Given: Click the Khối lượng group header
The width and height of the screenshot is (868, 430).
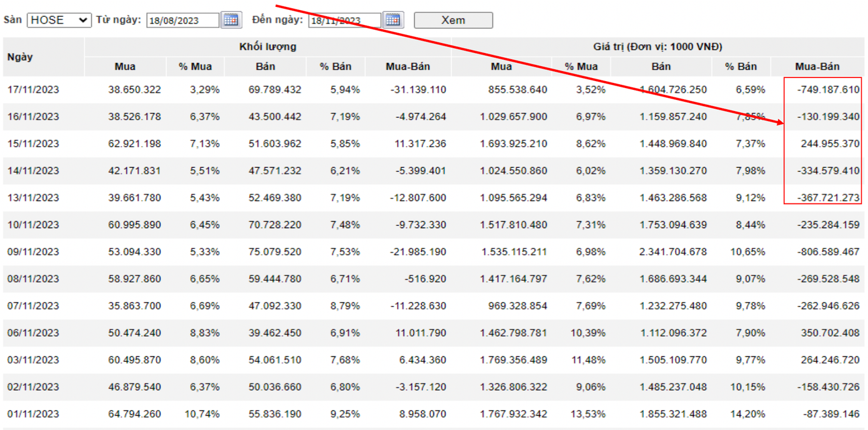Looking at the screenshot, I should coord(267,47).
